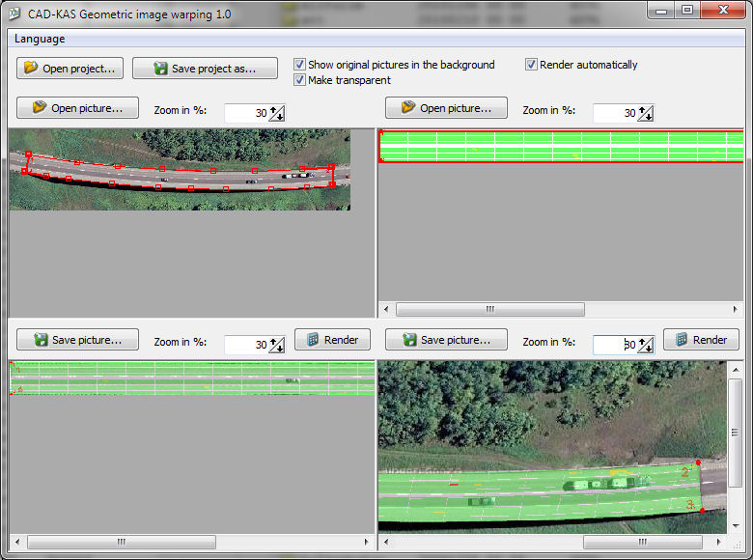Click folder icon of top-right Open picture button
Viewport: 753px width, 560px height.
(x=408, y=107)
